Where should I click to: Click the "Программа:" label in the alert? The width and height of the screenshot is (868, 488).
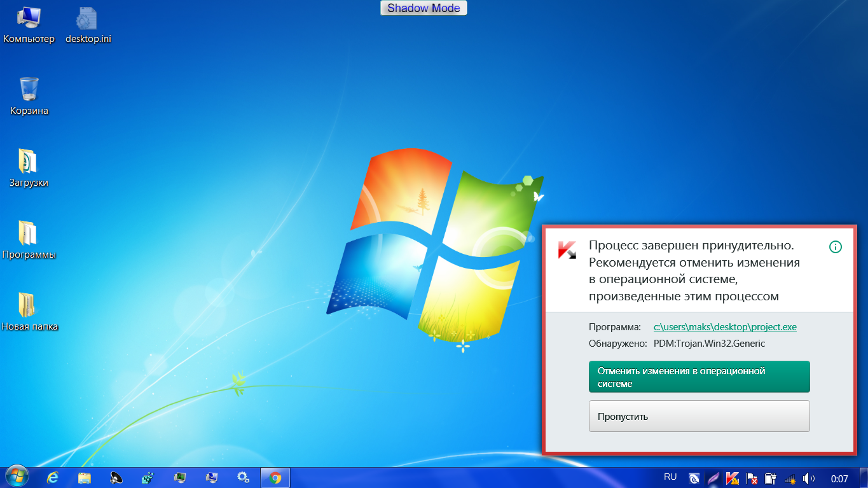[x=615, y=327]
